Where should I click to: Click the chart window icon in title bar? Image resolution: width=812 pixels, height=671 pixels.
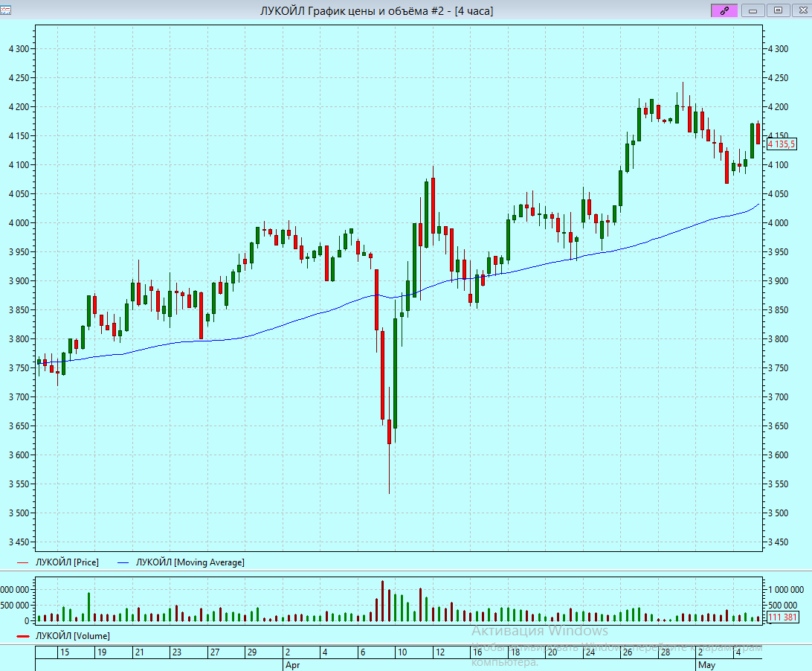(x=6, y=10)
